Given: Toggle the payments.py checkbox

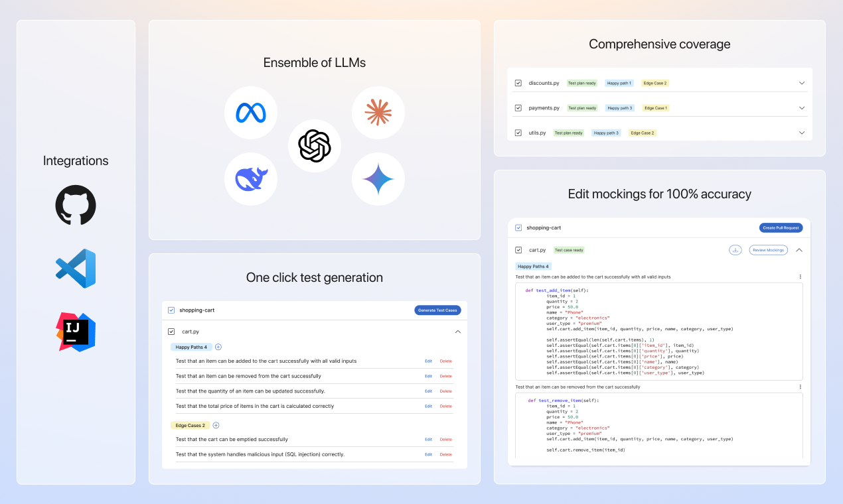Looking at the screenshot, I should 518,107.
